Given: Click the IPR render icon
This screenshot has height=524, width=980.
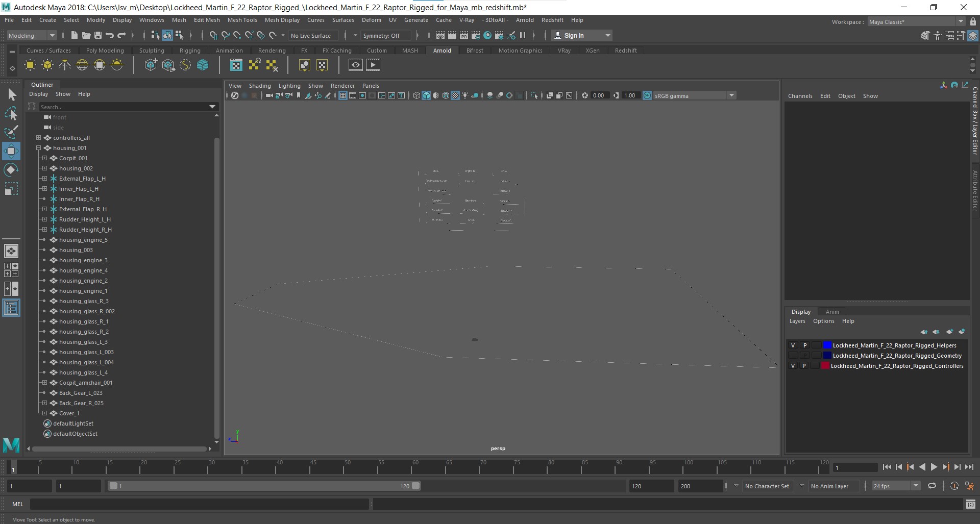Looking at the screenshot, I should point(463,35).
